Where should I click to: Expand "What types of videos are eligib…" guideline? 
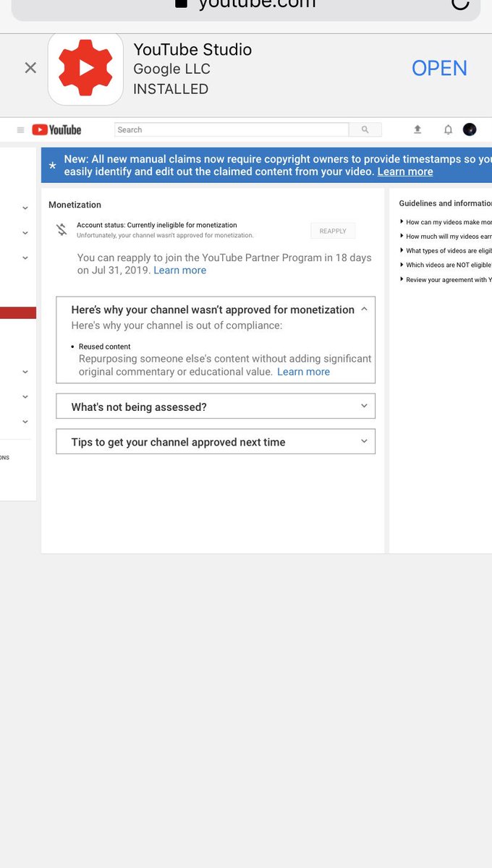click(446, 251)
